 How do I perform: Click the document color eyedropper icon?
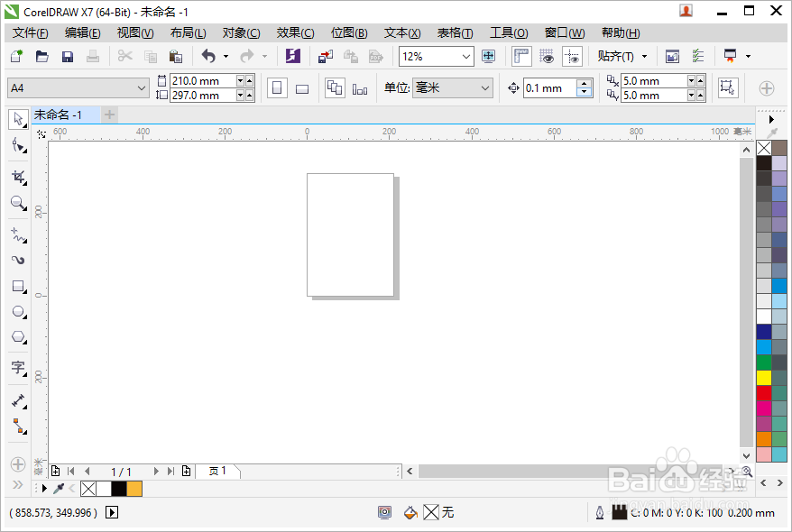[59, 488]
